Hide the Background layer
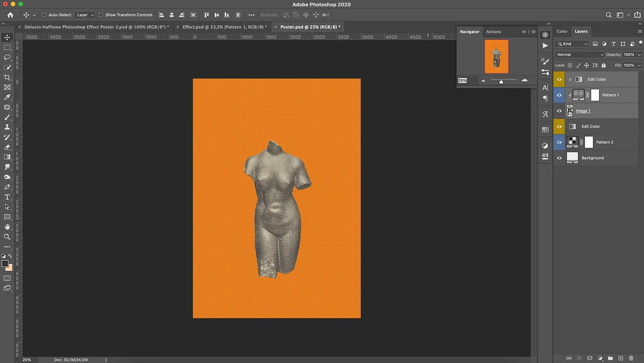 [x=559, y=158]
